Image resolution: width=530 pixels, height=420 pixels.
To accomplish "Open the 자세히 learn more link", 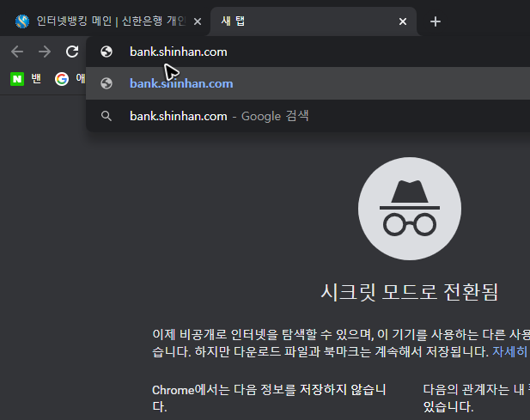I will click(x=510, y=352).
